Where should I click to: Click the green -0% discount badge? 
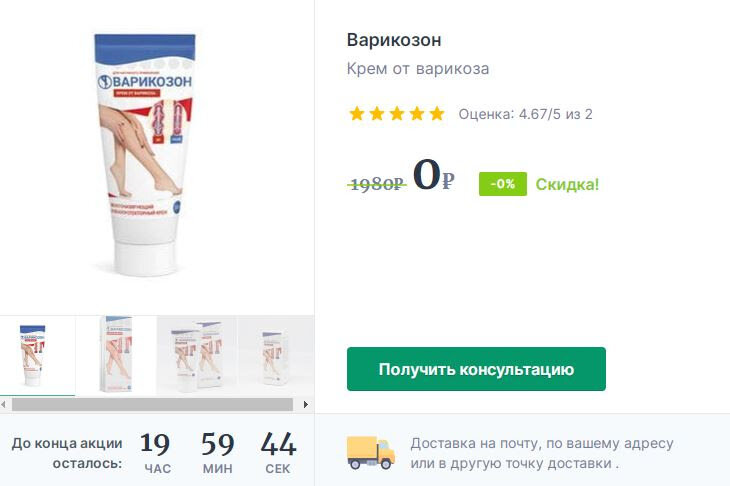(503, 184)
